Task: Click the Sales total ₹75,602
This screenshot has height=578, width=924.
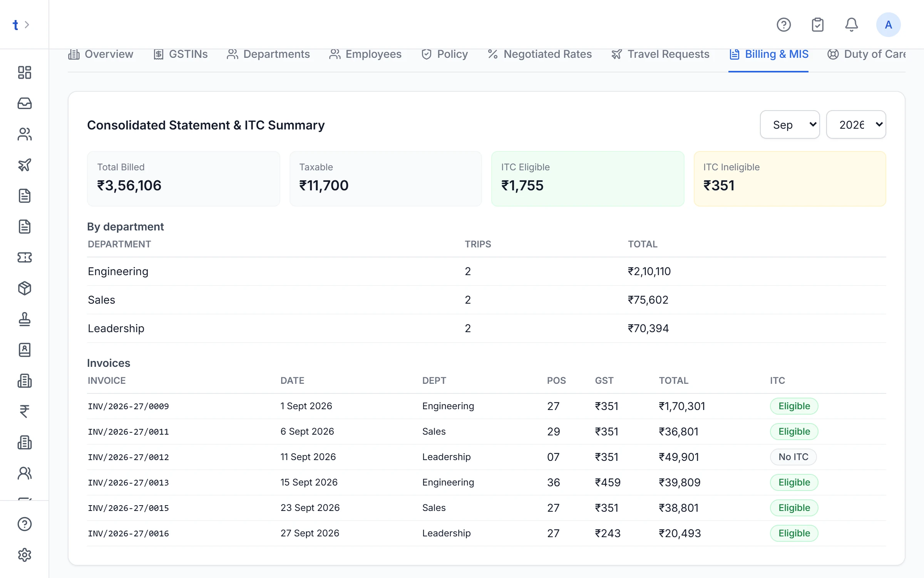Action: point(648,300)
